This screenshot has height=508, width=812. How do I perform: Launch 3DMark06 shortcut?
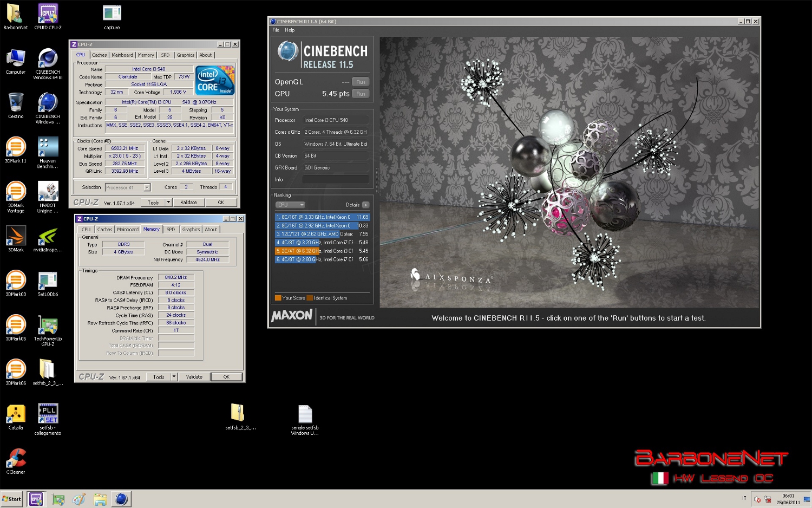16,372
